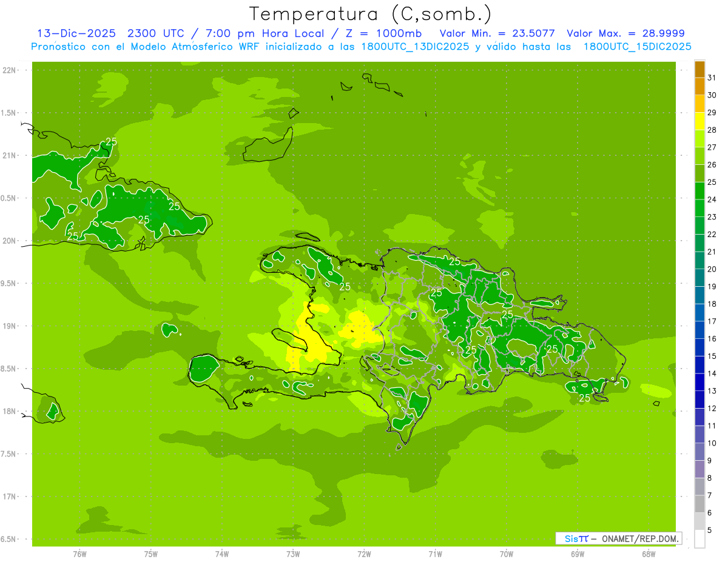Viewport: 728px width, 562px height.
Task: Click '1800UTC_15DIC2025' valid-until time text
Action: click(638, 47)
